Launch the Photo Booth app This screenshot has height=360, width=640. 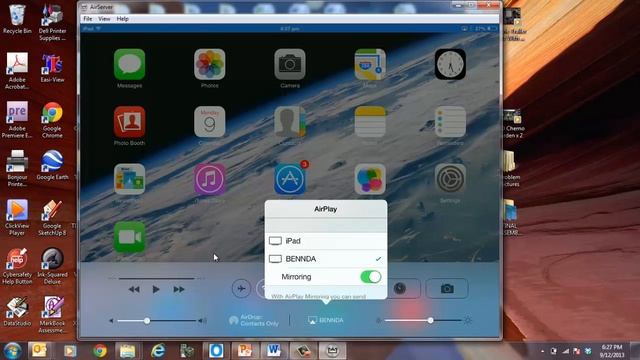(129, 122)
